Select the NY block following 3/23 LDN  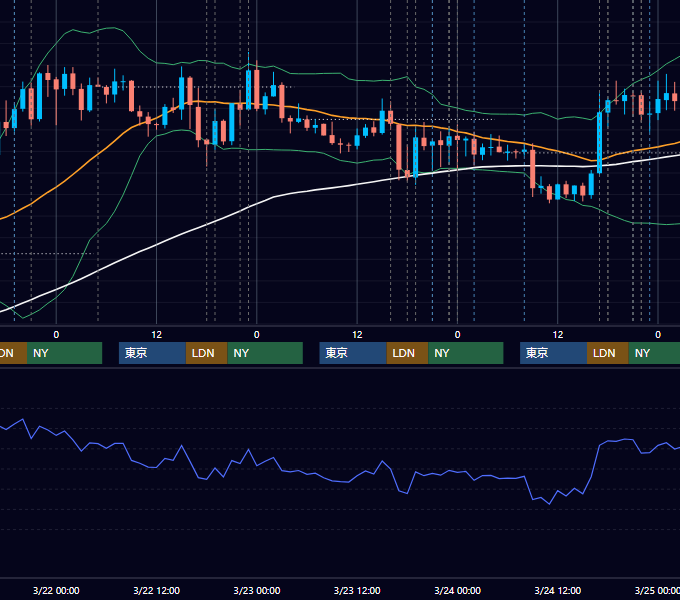coord(466,353)
